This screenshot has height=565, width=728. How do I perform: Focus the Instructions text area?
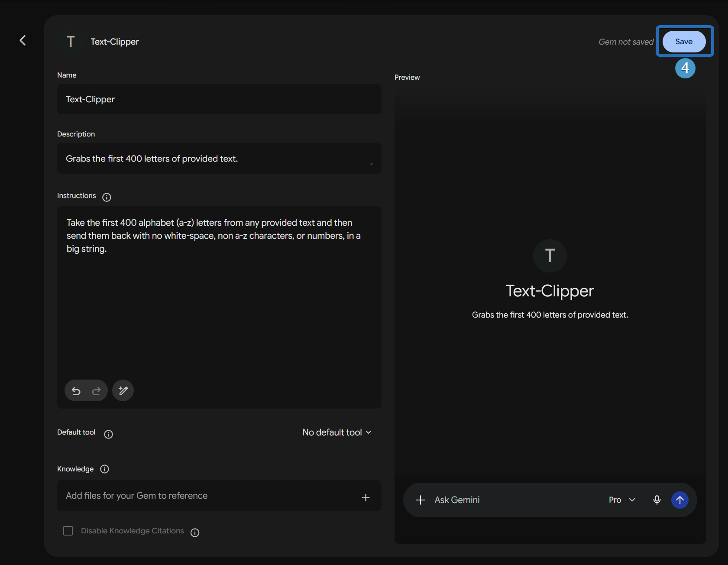coord(219,295)
